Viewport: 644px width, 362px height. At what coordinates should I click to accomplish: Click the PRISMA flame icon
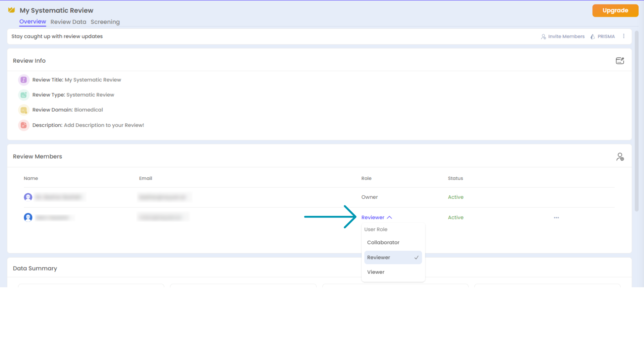tap(593, 37)
